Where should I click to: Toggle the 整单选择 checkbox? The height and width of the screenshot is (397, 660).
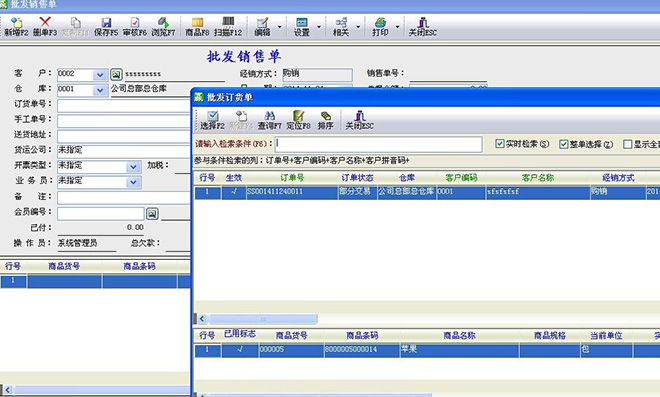click(x=564, y=144)
